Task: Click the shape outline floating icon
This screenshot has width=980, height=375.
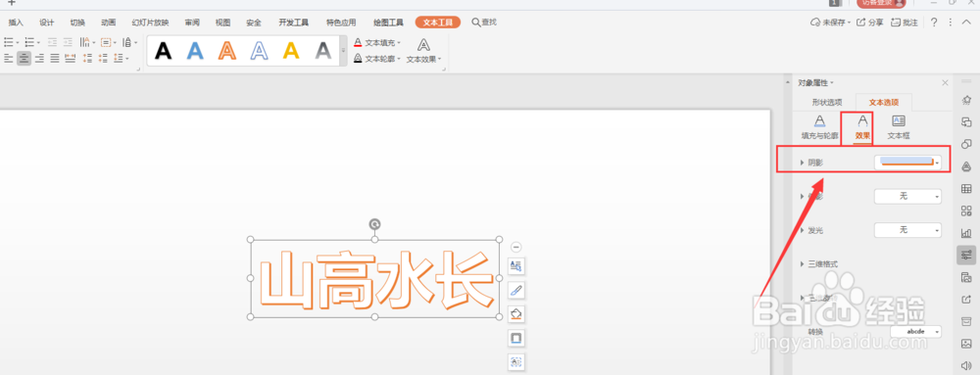Action: [516, 338]
